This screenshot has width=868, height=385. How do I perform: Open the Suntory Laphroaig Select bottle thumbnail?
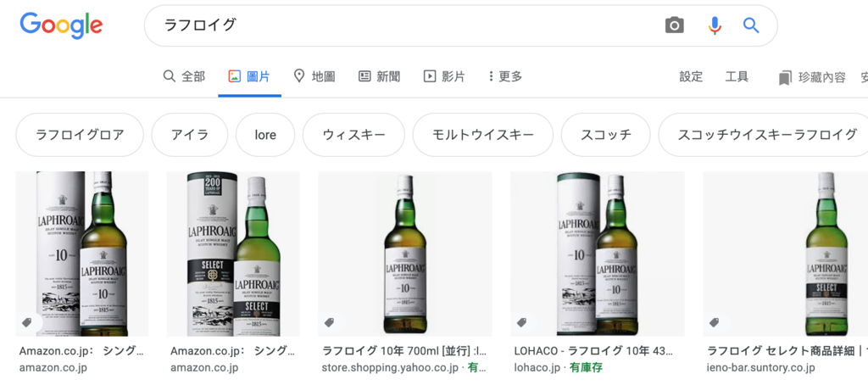click(786, 254)
